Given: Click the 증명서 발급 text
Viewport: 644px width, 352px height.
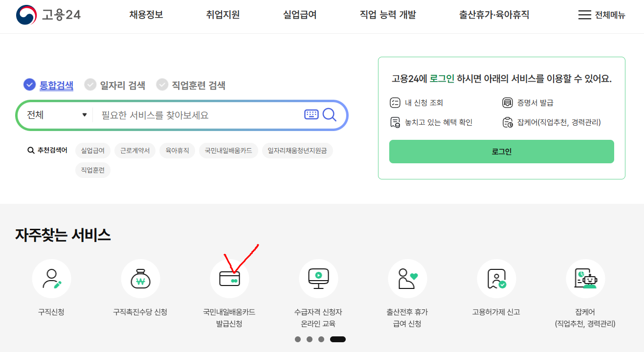Looking at the screenshot, I should pos(535,103).
